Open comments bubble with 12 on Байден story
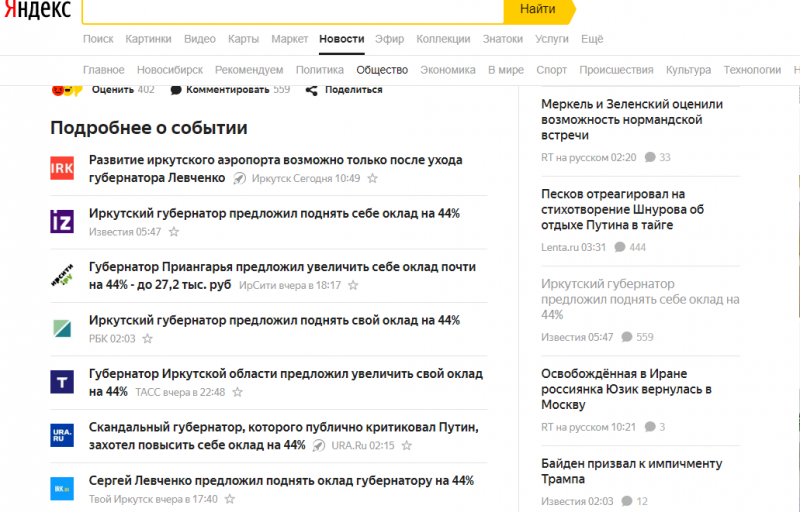Screen dimensions: 800x512 click(627, 501)
